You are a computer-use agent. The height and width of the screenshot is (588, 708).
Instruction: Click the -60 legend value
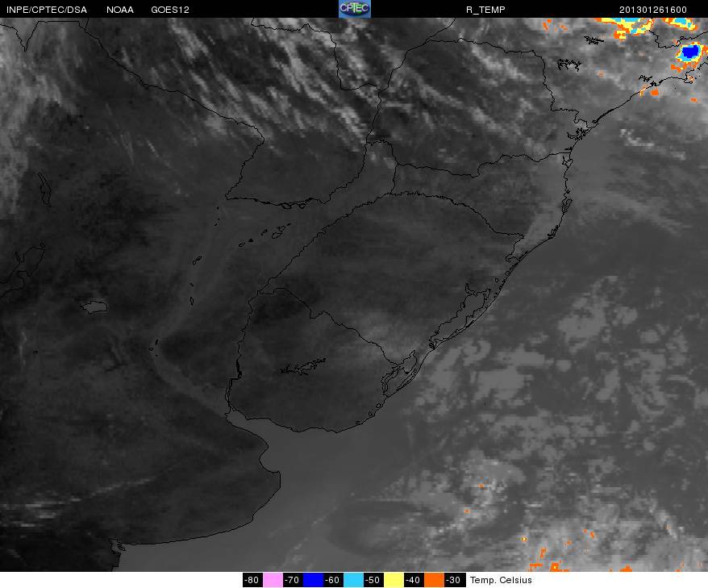[333, 580]
